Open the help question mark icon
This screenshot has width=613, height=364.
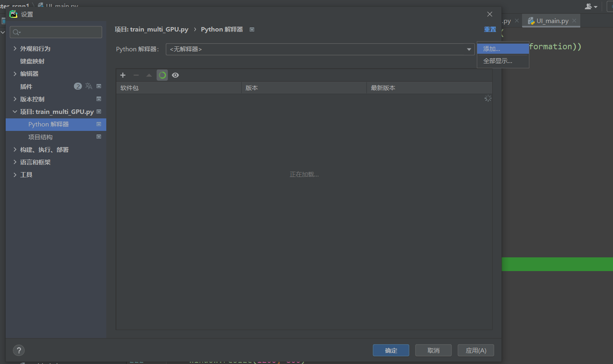[x=19, y=350]
